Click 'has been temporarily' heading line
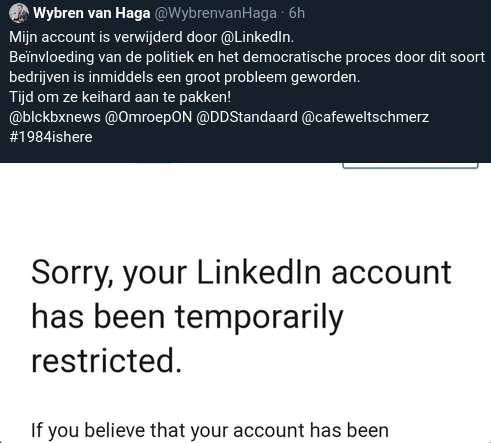 [x=187, y=317]
